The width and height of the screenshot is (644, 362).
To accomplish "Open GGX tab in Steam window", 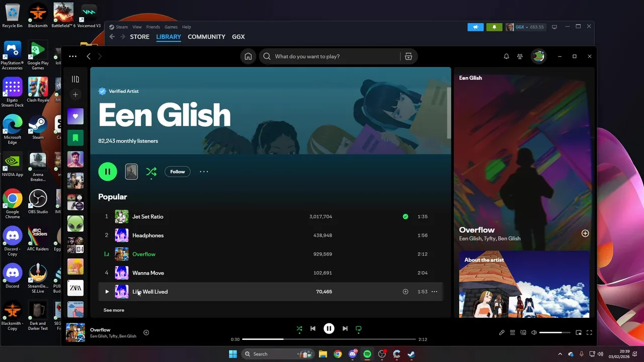I will coord(238,37).
